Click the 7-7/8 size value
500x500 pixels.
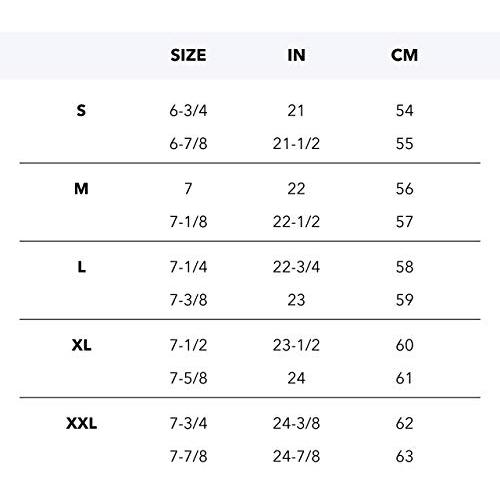(188, 456)
